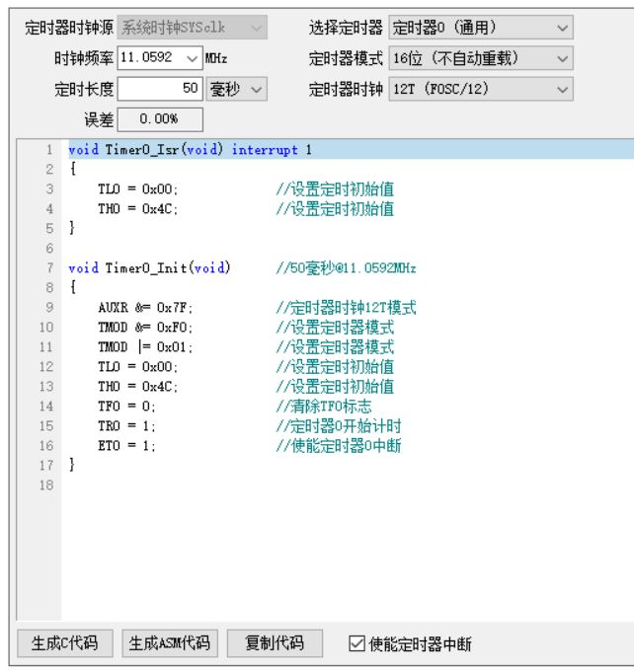Click line 4 'TH0 = 0x4C;'
Screen dimensions: 634x672
137,209
